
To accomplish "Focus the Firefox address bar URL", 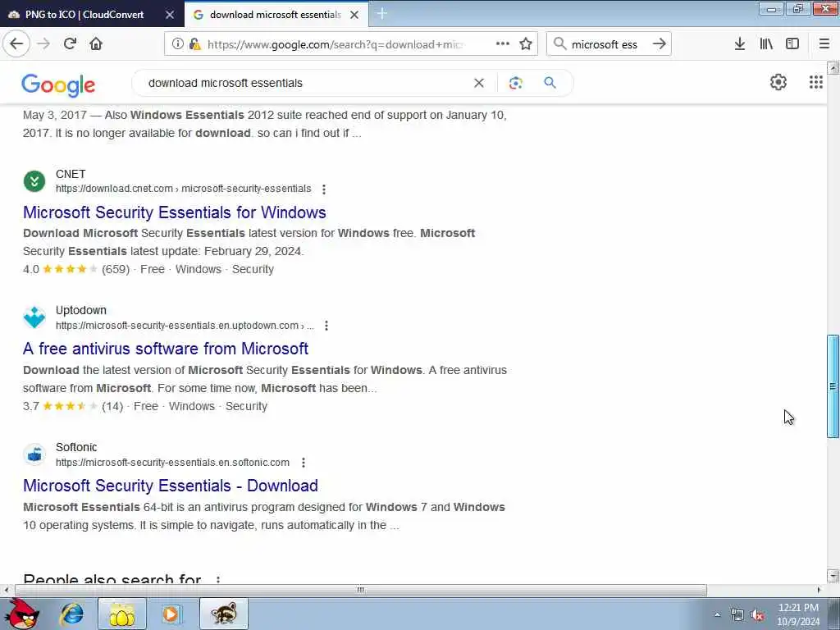I will coord(335,44).
